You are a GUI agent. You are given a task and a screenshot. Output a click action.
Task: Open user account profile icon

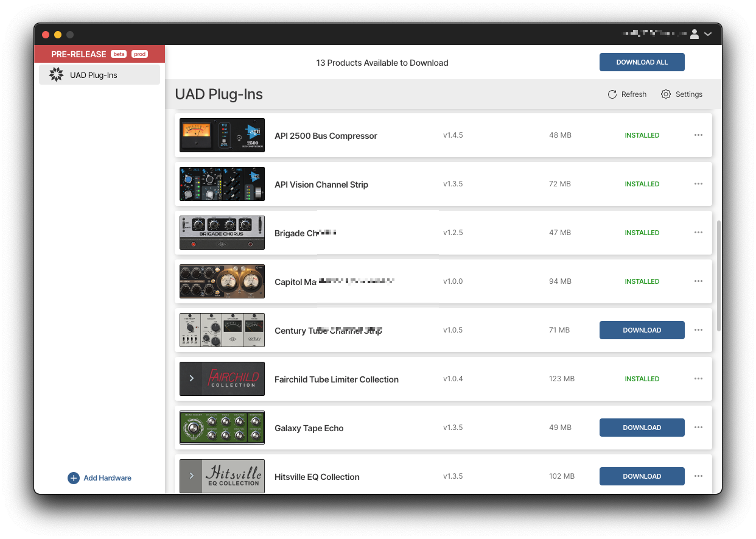coord(695,35)
